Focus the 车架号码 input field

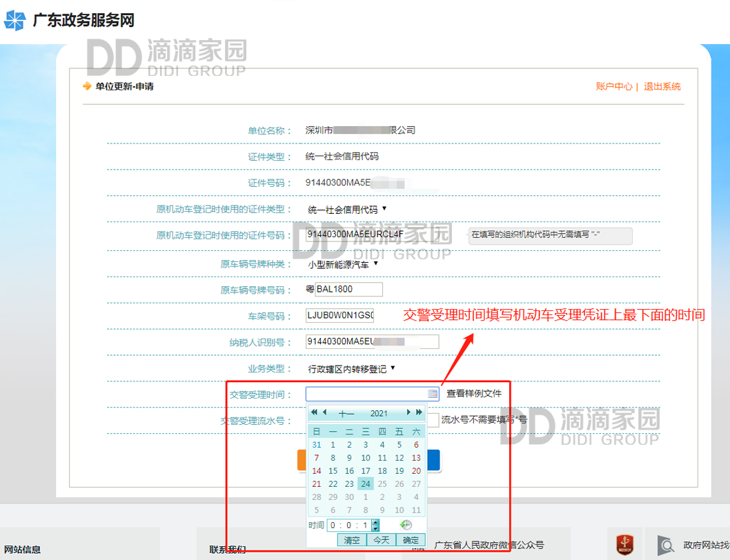coord(340,315)
